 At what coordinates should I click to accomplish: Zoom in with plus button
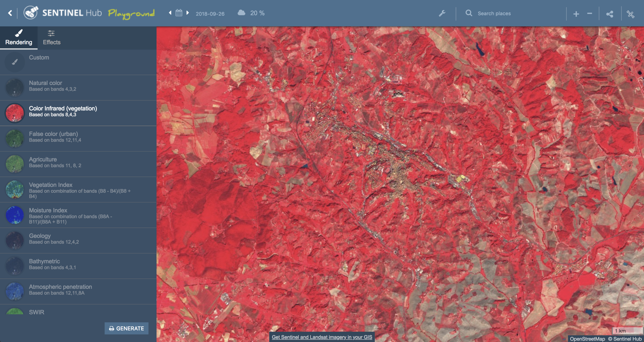click(576, 14)
